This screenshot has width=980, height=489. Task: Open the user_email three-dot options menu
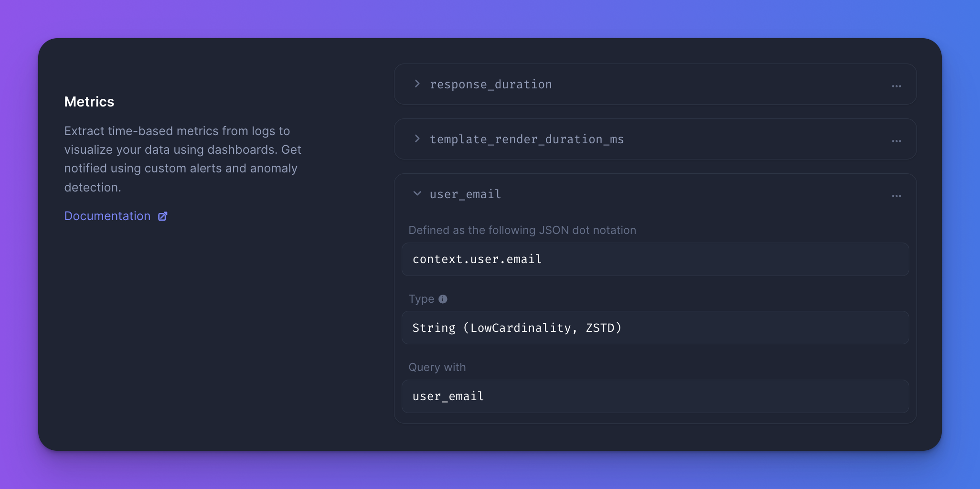click(896, 196)
